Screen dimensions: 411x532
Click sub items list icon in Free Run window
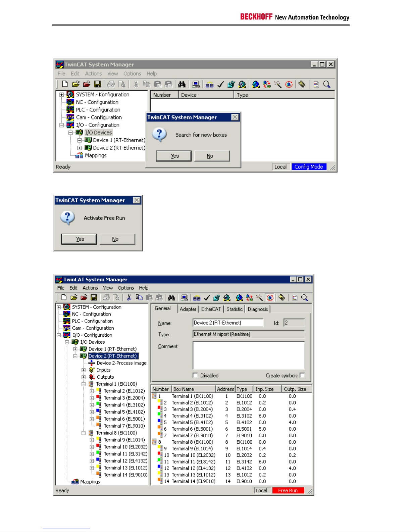pyautogui.click(x=295, y=298)
